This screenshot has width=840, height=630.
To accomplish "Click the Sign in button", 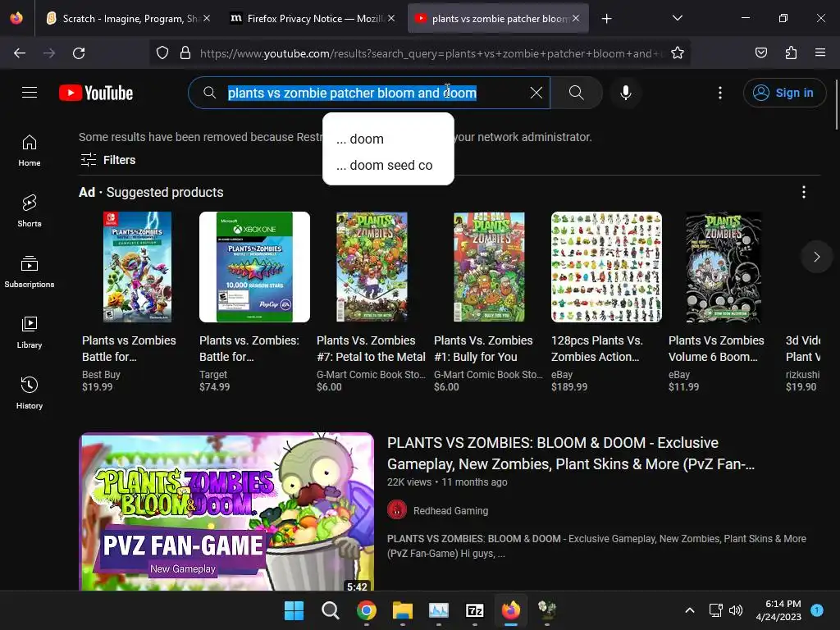I will click(784, 93).
